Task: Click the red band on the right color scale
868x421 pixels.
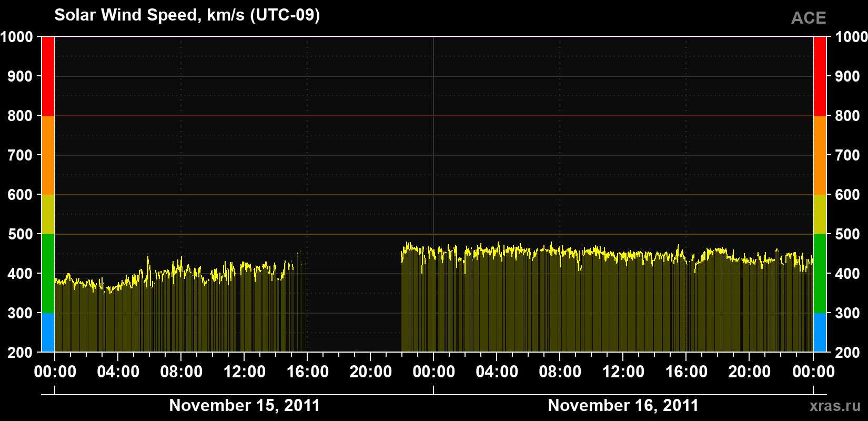Action: coord(820,76)
